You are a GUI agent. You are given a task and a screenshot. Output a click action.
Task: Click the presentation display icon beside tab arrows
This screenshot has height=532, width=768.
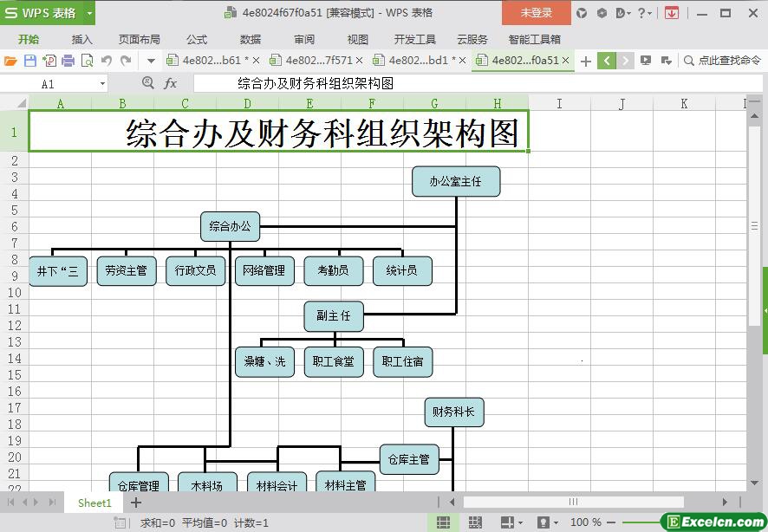(x=646, y=61)
